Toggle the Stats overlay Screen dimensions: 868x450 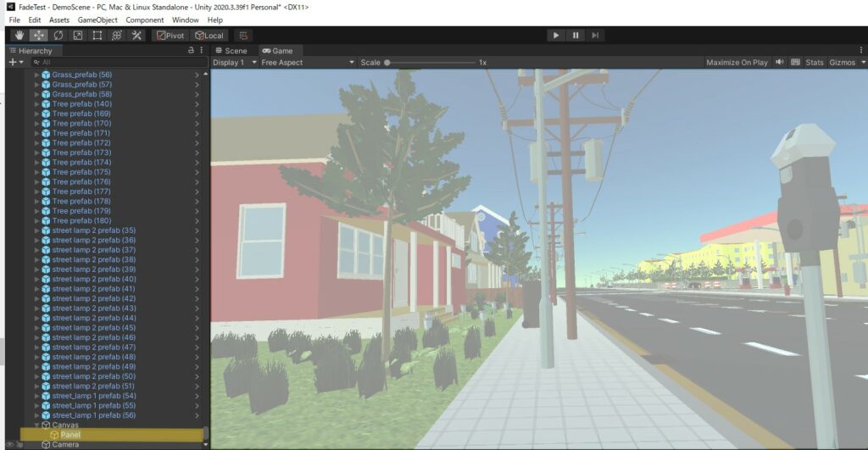pos(815,63)
